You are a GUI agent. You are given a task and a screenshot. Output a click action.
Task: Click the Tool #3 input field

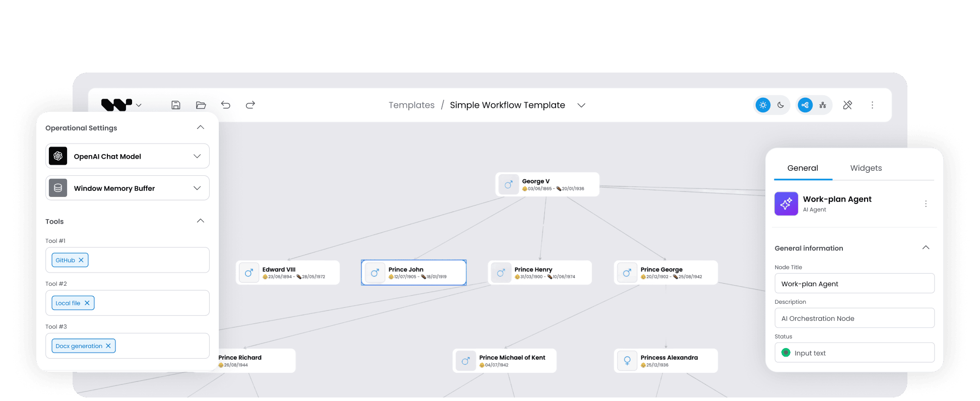(128, 346)
